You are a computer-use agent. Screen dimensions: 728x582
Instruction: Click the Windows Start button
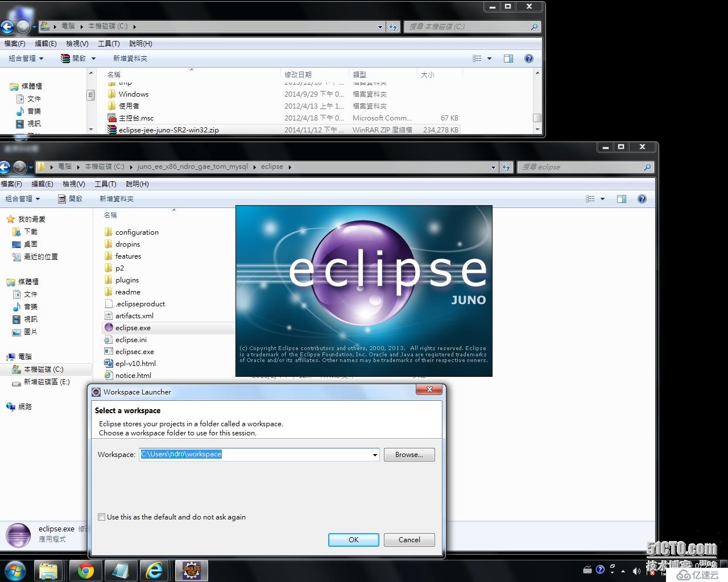tap(15, 571)
